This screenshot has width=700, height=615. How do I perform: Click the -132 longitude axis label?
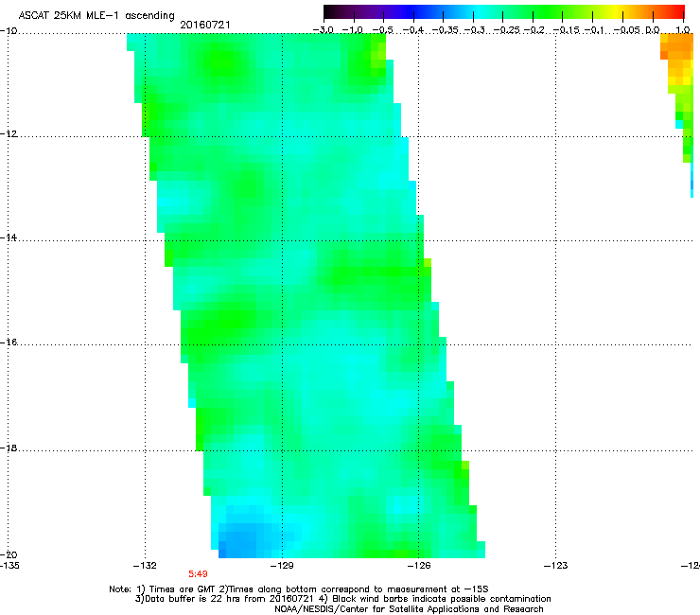click(145, 566)
